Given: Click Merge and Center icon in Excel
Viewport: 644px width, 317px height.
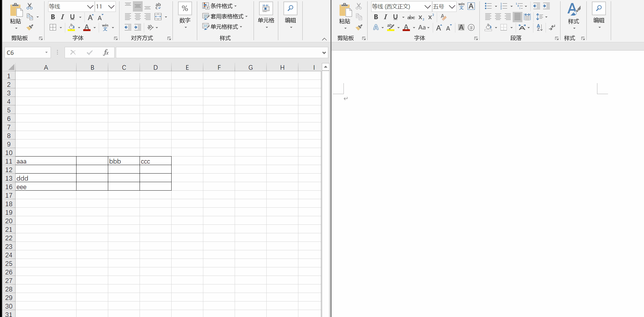Looking at the screenshot, I should [x=158, y=17].
